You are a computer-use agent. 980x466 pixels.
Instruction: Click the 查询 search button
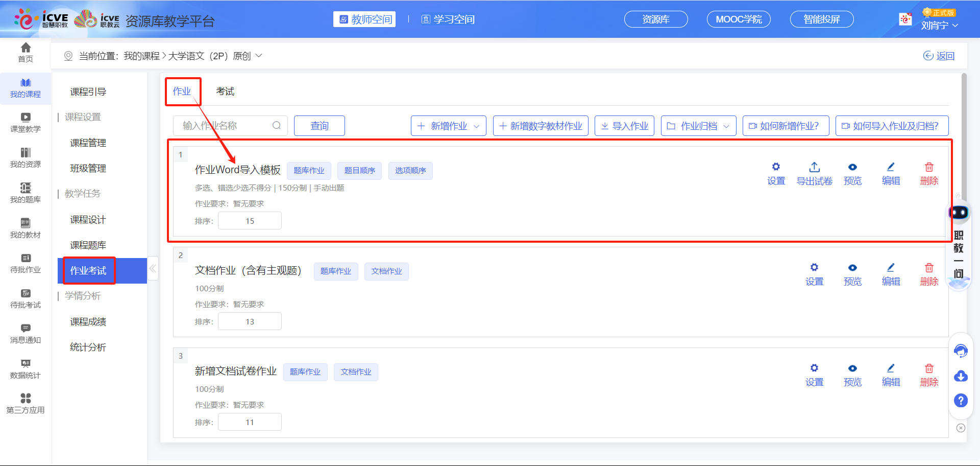coord(319,126)
